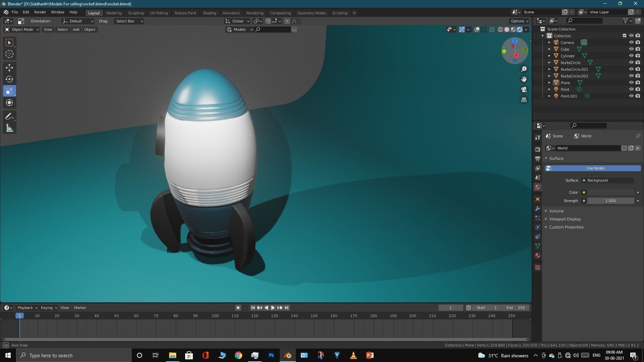Click the Cursor tool

pos(9,54)
